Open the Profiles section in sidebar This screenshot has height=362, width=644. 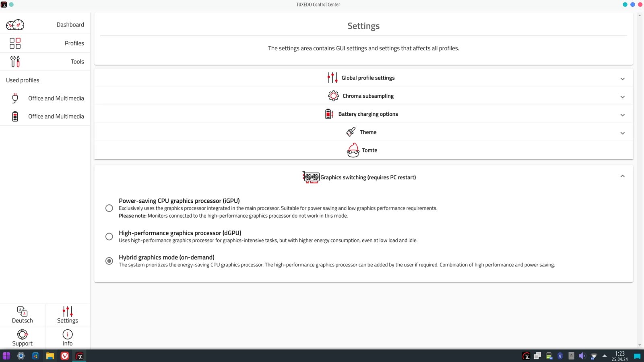(x=45, y=43)
